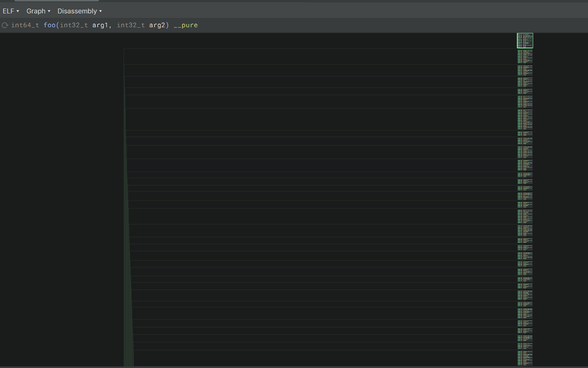This screenshot has height=368, width=588.
Task: Open the ELF view menu
Action: click(x=8, y=11)
